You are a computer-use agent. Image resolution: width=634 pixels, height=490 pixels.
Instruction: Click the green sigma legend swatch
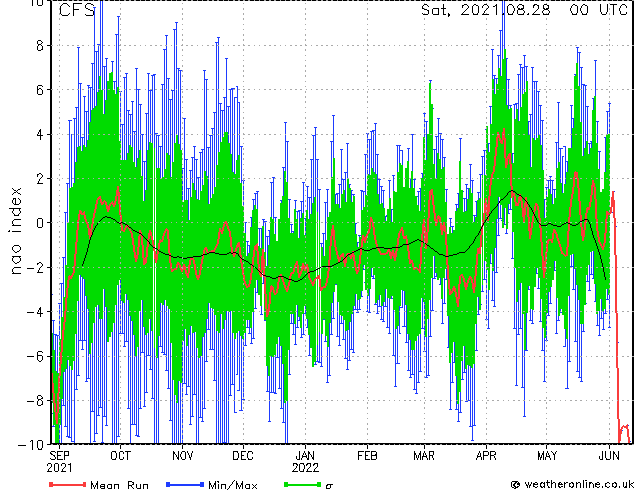(302, 484)
